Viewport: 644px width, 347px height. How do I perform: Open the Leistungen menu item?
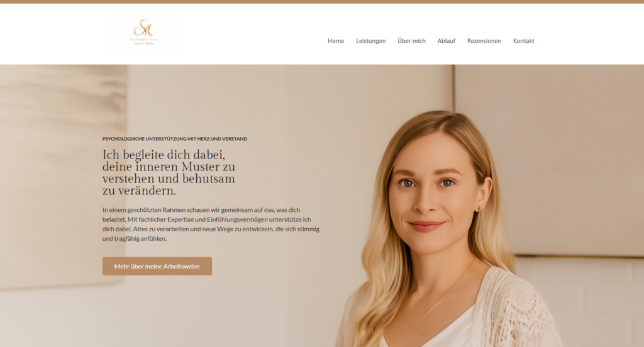pos(370,41)
